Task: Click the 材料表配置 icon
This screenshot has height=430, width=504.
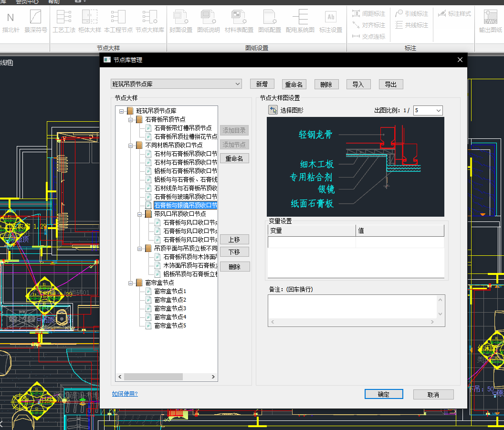Action: click(239, 17)
